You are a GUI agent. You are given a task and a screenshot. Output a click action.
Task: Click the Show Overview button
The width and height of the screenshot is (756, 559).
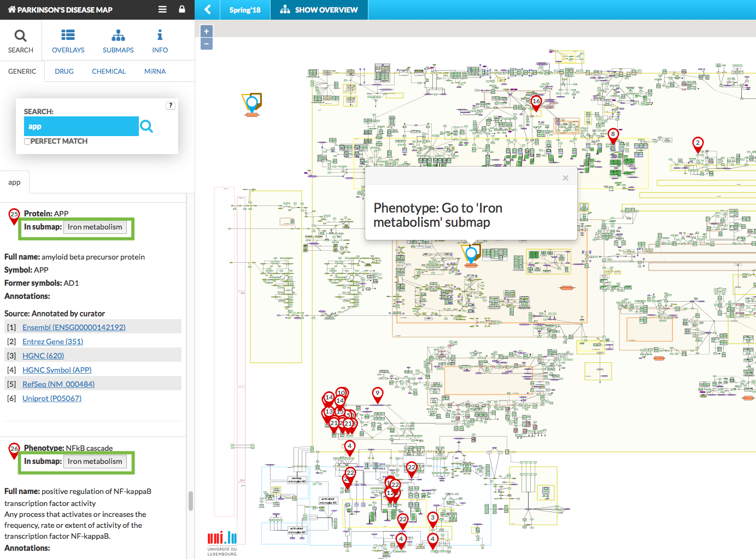(319, 10)
